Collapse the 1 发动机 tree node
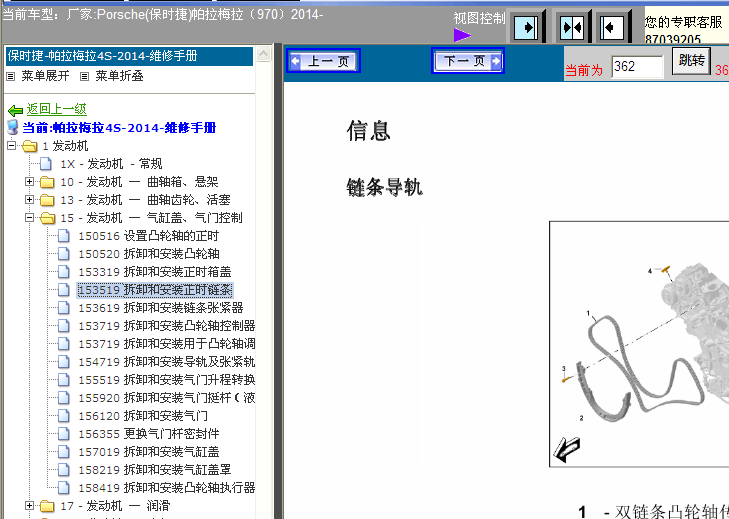The width and height of the screenshot is (729, 519). tap(12, 146)
